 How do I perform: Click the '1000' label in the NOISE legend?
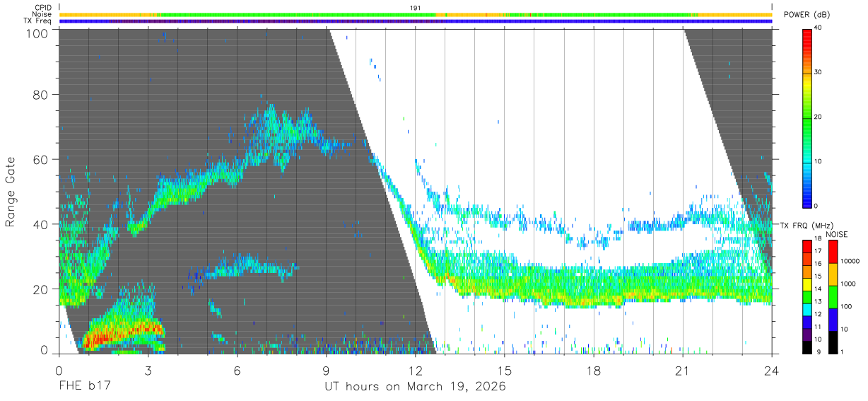pyautogui.click(x=849, y=283)
